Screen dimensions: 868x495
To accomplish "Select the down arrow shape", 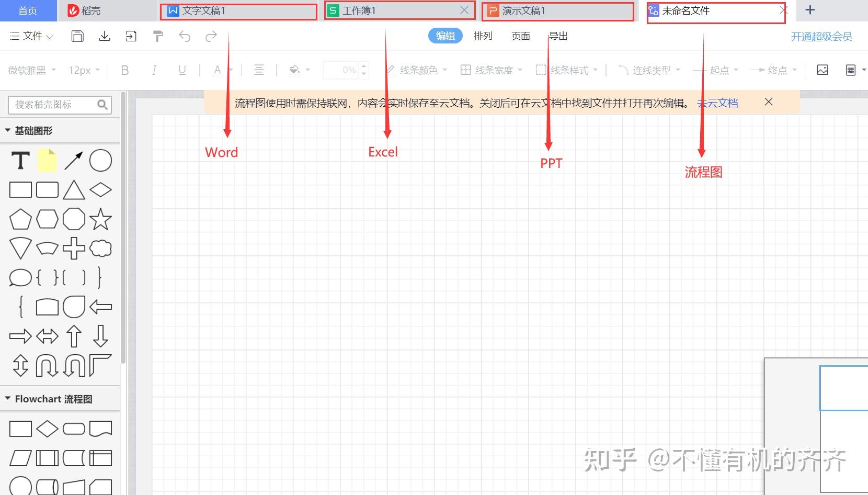I will tap(100, 336).
